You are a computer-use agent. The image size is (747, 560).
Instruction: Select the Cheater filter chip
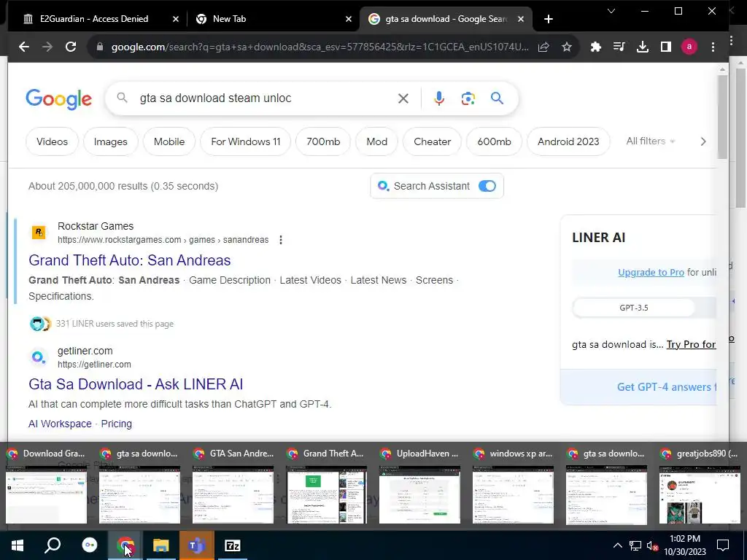click(x=432, y=141)
